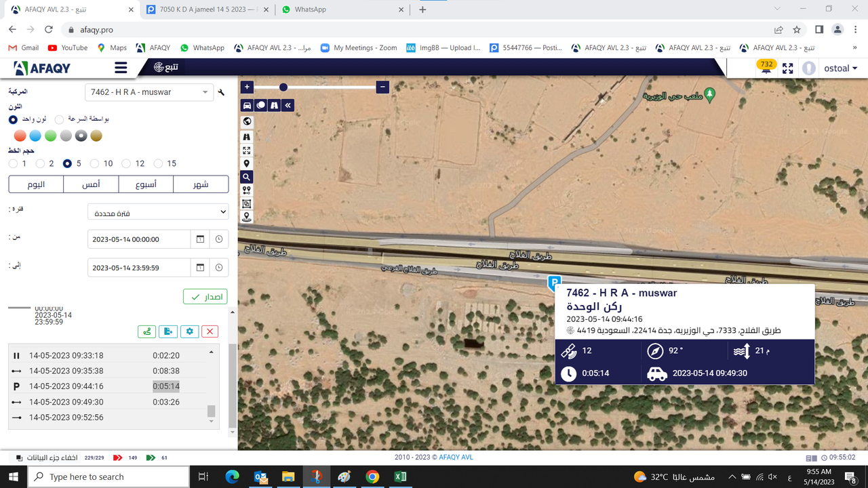Image resolution: width=868 pixels, height=488 pixels.
Task: Choose line size 15 radio button
Action: coord(158,163)
